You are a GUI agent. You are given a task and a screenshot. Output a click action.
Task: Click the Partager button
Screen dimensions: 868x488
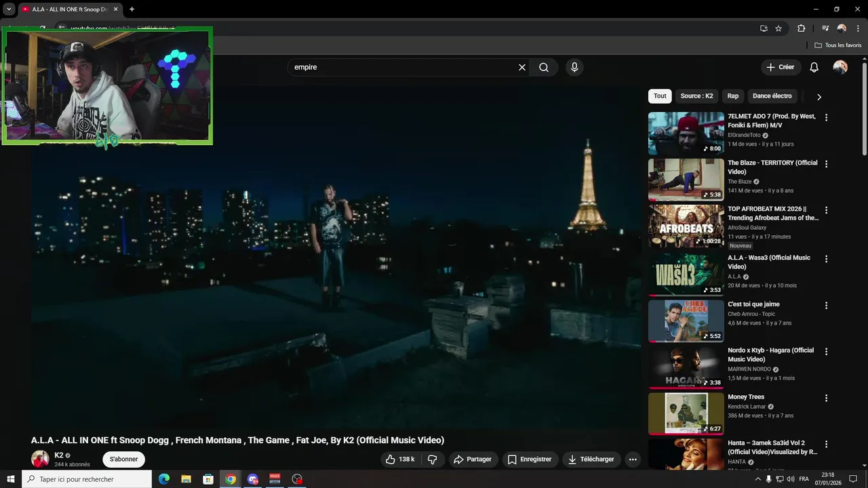click(x=473, y=459)
